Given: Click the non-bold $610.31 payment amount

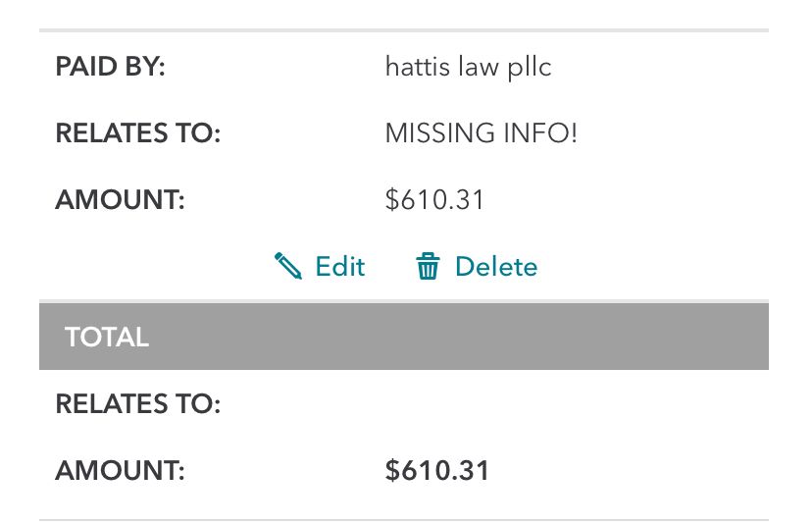Looking at the screenshot, I should (435, 200).
